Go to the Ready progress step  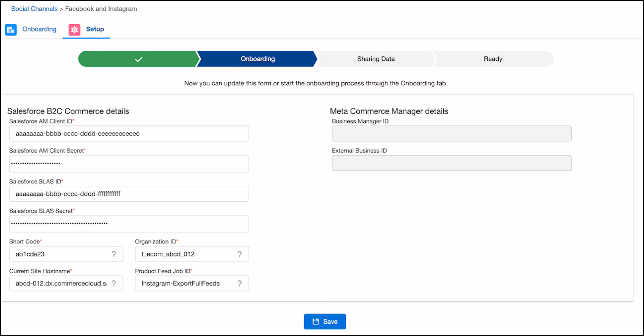[493, 59]
